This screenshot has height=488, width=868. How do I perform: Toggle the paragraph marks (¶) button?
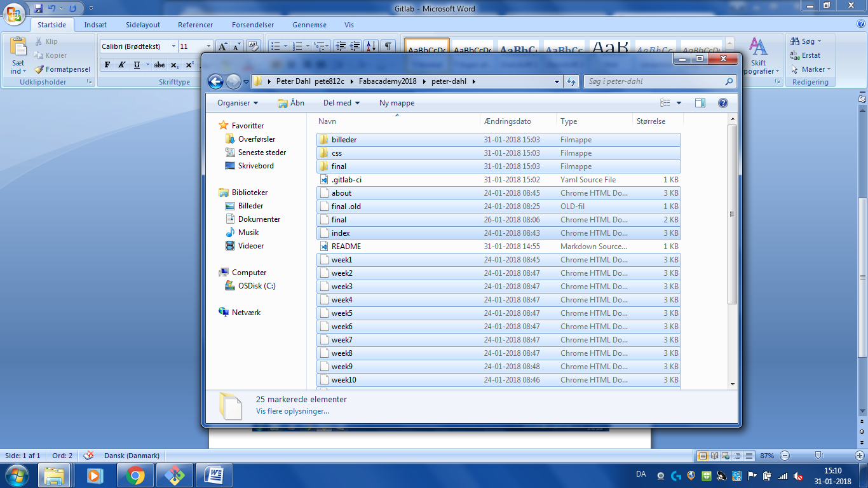point(388,46)
